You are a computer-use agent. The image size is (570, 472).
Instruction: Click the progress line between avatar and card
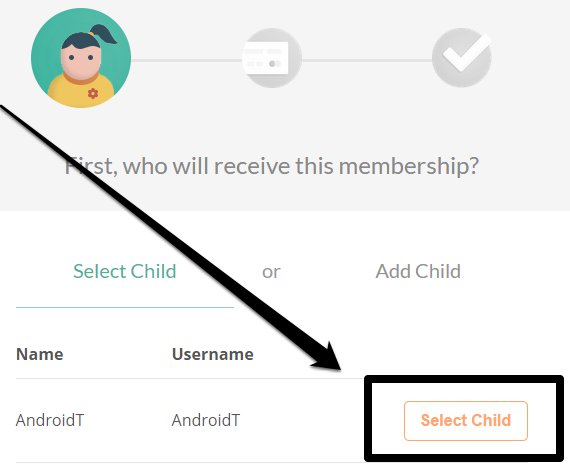point(187,60)
